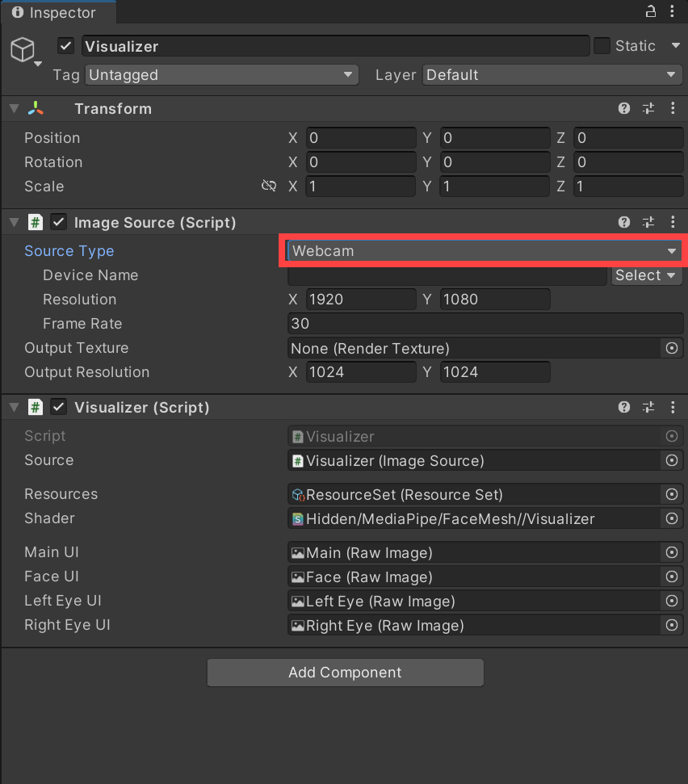
Task: Click the Main (Raw Image) field
Action: (474, 552)
